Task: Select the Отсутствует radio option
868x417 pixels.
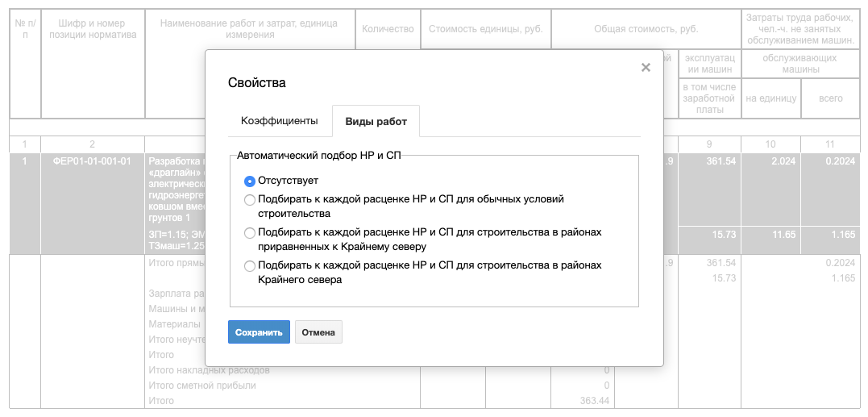Action: pos(250,181)
